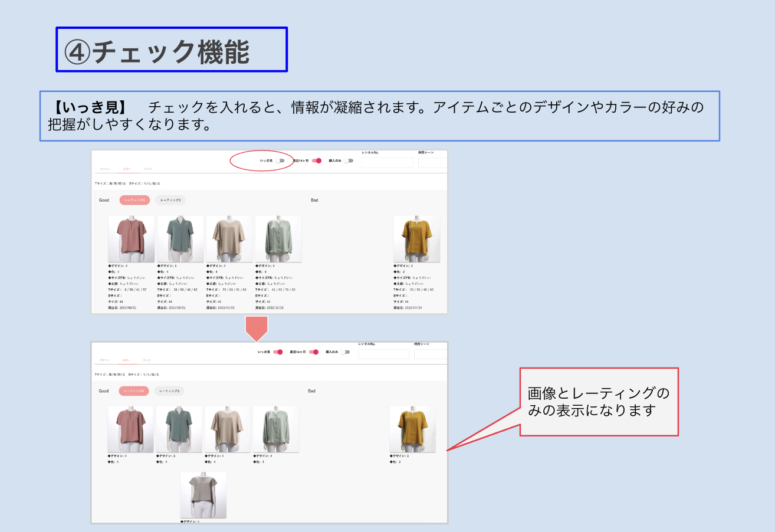Select レーティング3 pill in lower screenshot
Screen dimensions: 775x532
(x=169, y=391)
